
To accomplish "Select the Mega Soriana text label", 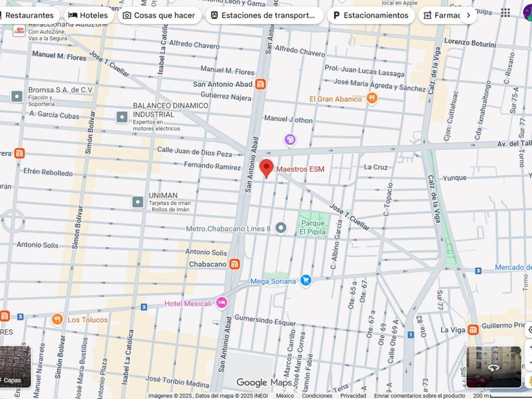I will pyautogui.click(x=273, y=281).
